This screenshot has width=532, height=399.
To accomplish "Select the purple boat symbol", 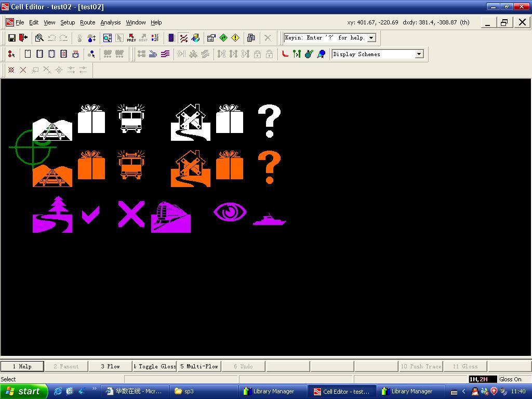I will point(270,220).
